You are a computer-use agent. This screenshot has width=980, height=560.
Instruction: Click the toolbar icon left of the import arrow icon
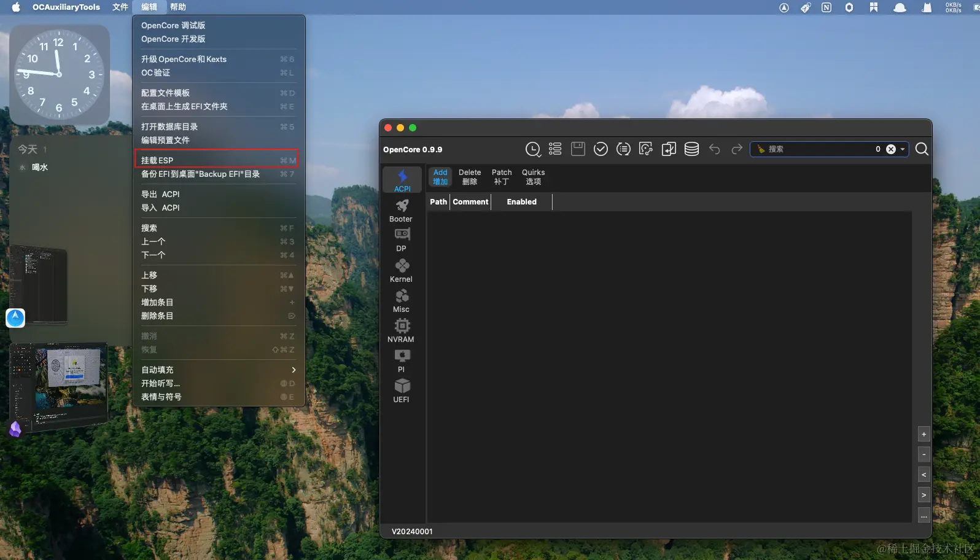click(646, 149)
